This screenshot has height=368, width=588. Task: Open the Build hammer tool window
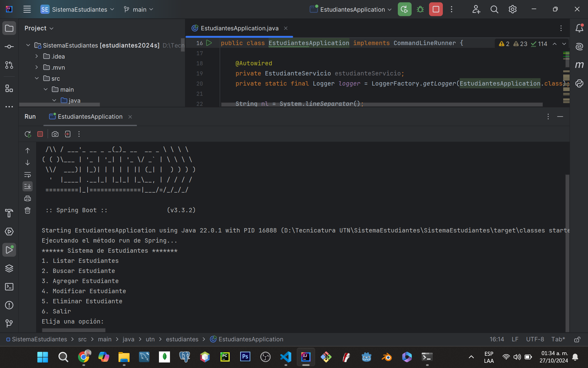pos(9,213)
